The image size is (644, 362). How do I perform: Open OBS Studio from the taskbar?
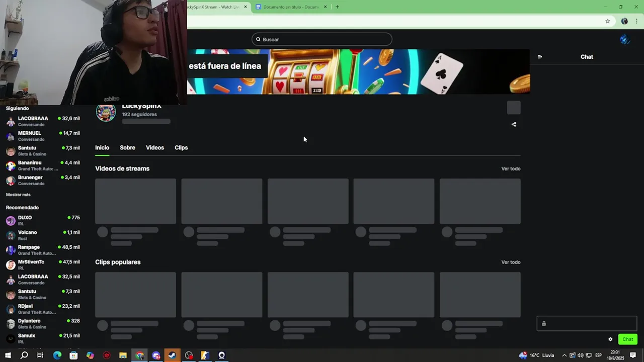189,355
